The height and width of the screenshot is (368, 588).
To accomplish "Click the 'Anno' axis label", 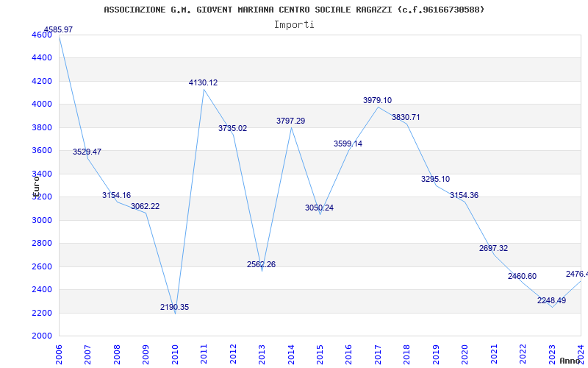I will pyautogui.click(x=570, y=361).
